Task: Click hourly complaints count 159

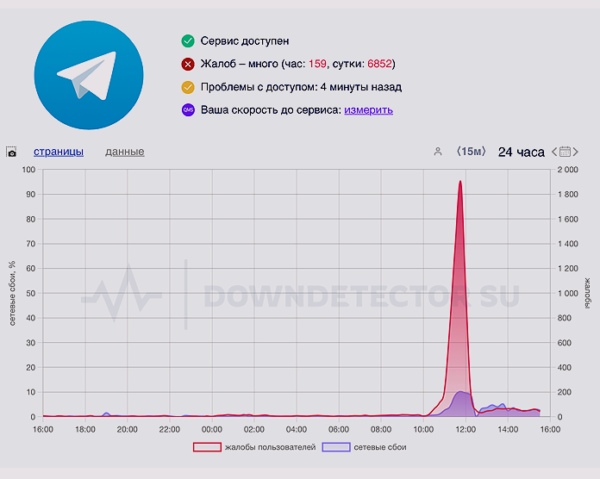Action: pos(318,64)
